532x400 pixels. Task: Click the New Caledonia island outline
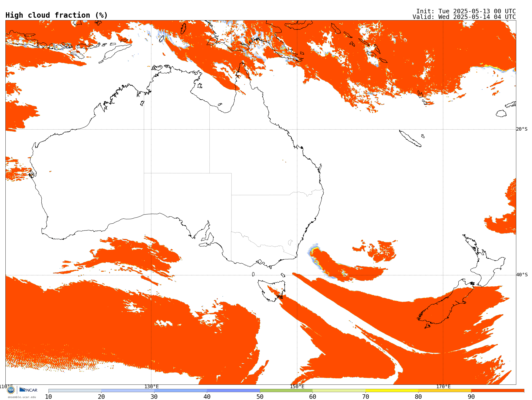pos(410,138)
